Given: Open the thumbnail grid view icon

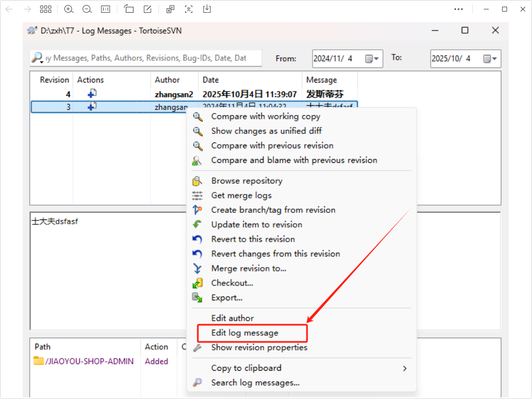Looking at the screenshot, I should 45,9.
